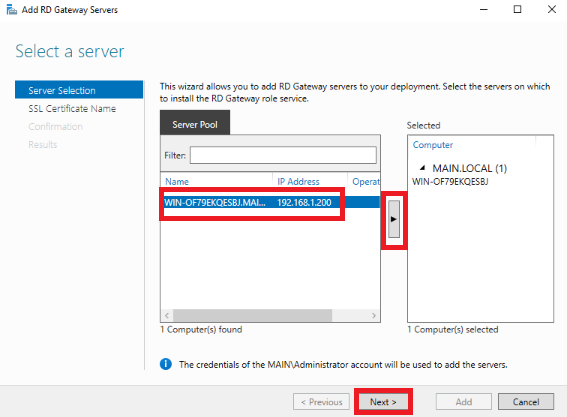
Task: Go to the SSL Certificate Name step
Action: click(x=72, y=108)
